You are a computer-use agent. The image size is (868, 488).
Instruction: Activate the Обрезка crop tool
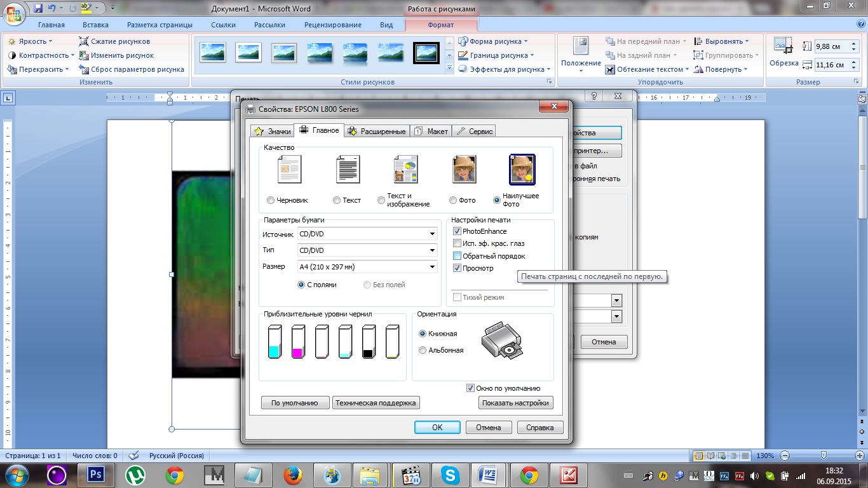pos(784,52)
